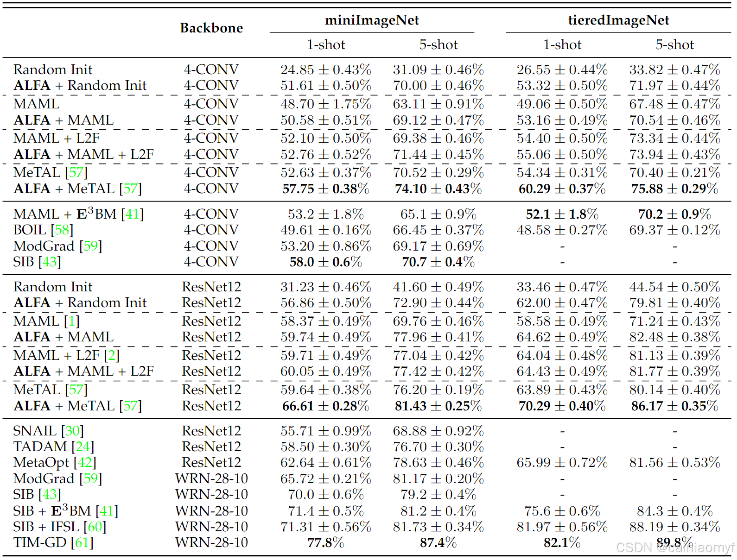
Task: Select value 58.37 ± 0.49%
Action: click(326, 321)
